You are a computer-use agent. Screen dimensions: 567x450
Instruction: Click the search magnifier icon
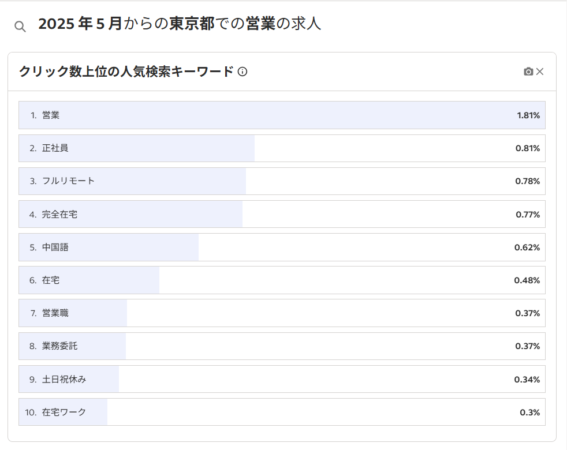pos(20,26)
